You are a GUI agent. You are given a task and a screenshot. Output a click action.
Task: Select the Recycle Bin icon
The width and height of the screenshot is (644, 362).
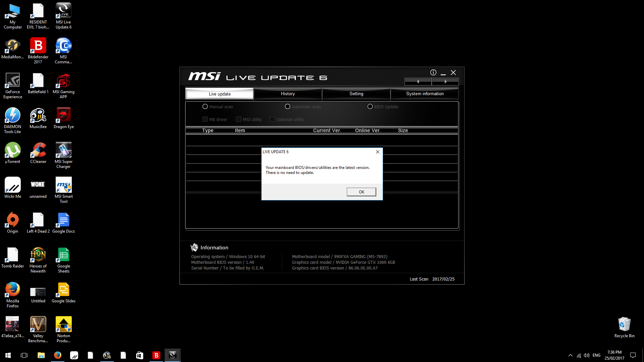[x=624, y=327]
